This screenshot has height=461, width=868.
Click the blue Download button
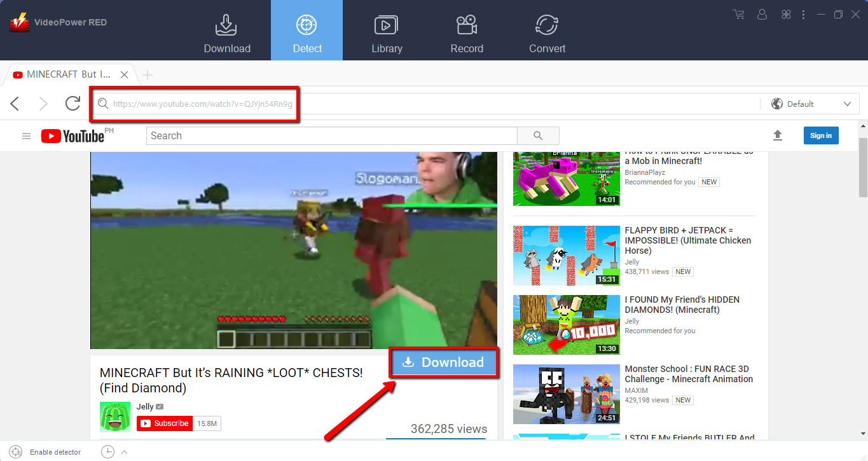click(443, 362)
